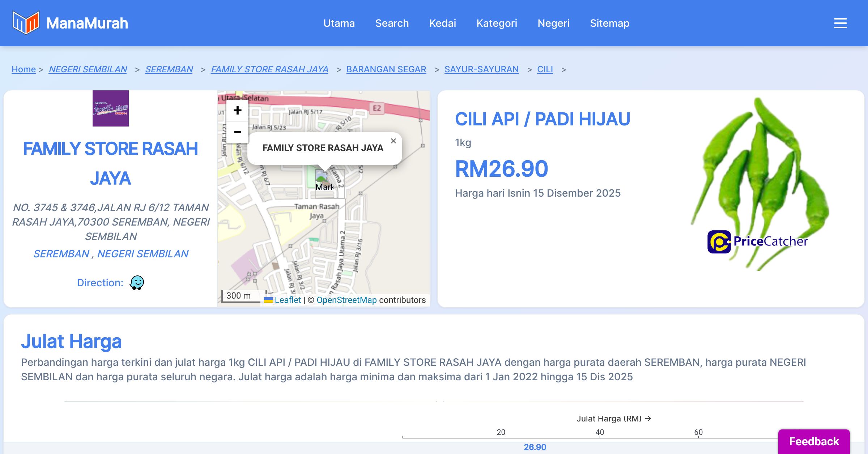868x454 pixels.
Task: Open the OpenStreetMap contributors link
Action: [346, 300]
